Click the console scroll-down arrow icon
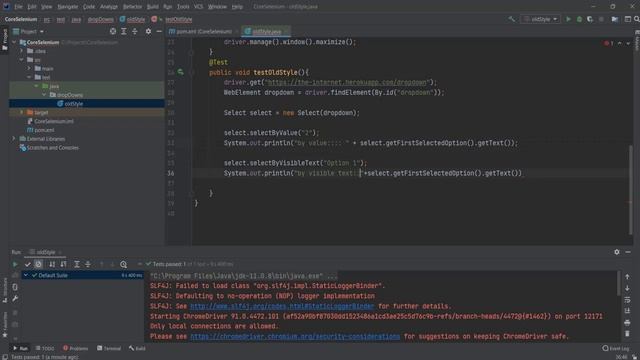 [627, 288]
